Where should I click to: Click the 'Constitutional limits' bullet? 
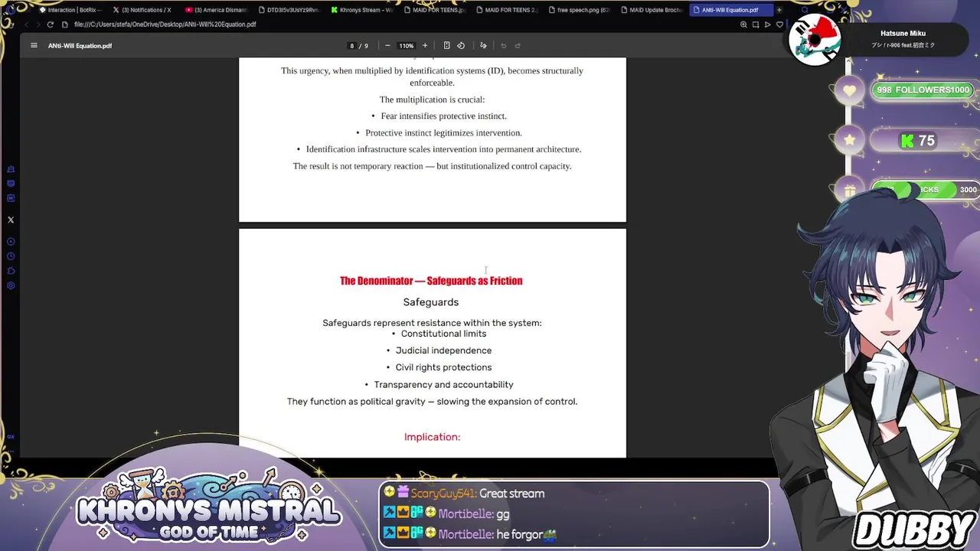[443, 334]
